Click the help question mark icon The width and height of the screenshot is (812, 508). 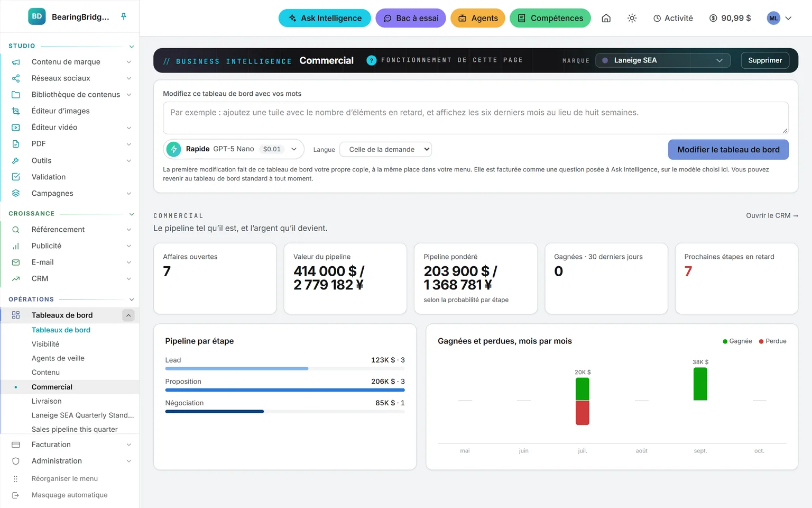[372, 60]
